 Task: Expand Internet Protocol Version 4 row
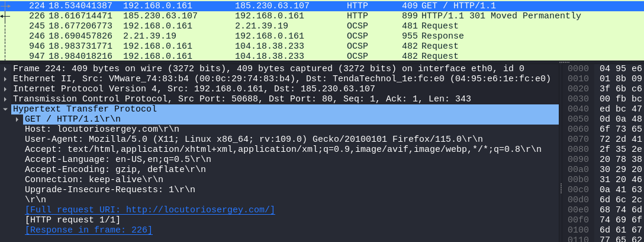5,89
